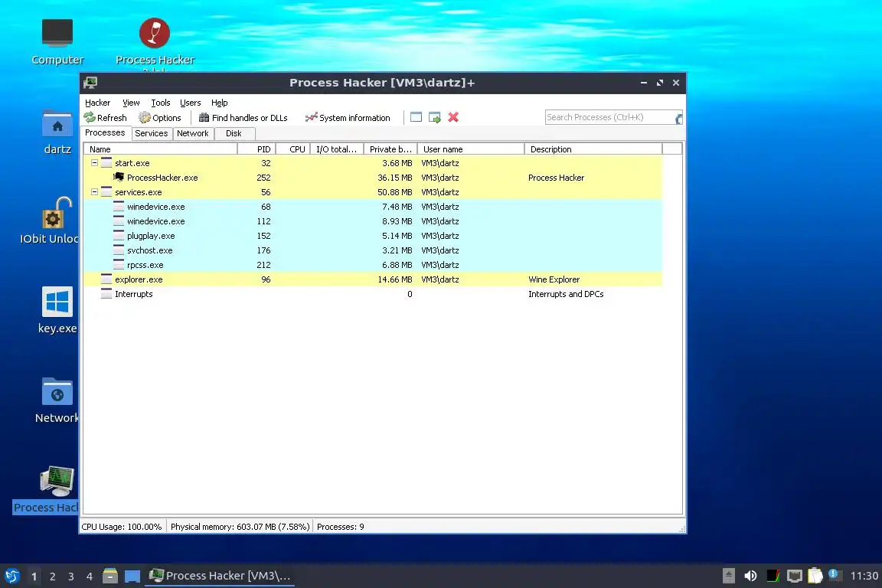Click the Physical memory status entry
The image size is (882, 588).
pyautogui.click(x=240, y=527)
